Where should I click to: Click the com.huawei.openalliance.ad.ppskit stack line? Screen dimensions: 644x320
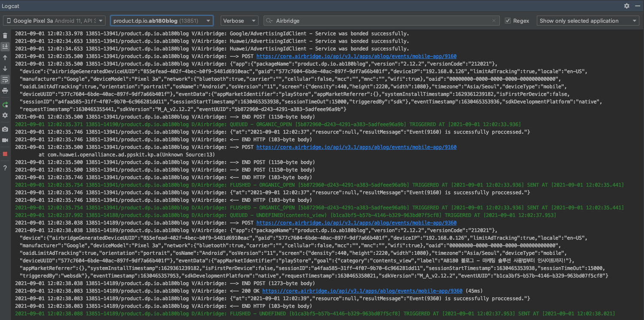tap(127, 155)
